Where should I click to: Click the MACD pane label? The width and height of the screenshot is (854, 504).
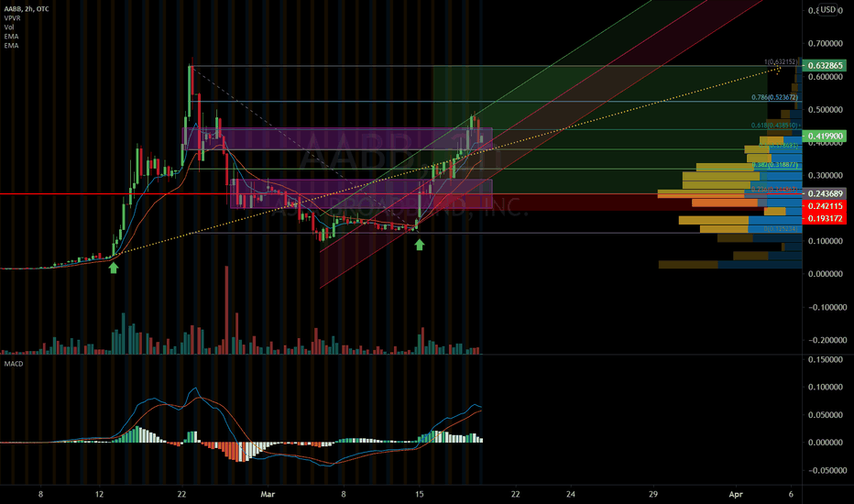pos(14,364)
